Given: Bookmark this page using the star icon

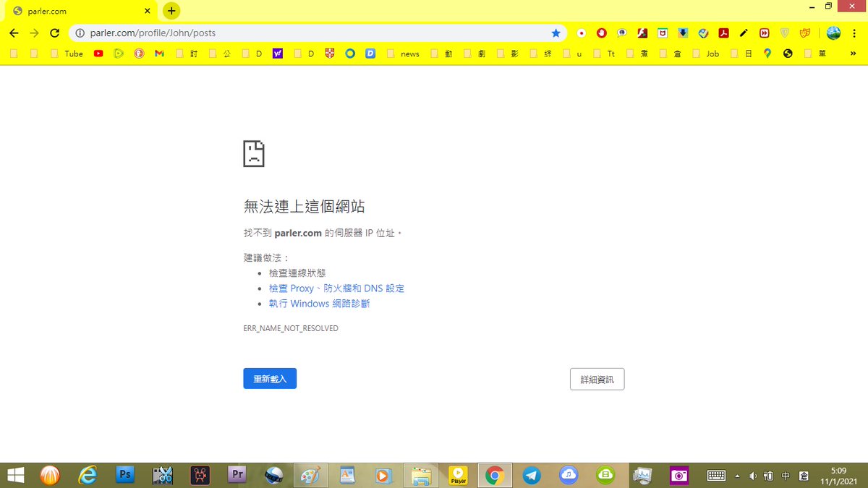Looking at the screenshot, I should coord(556,33).
